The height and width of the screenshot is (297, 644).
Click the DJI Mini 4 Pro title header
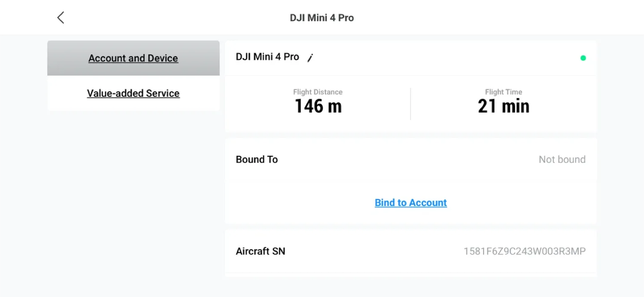[322, 17]
